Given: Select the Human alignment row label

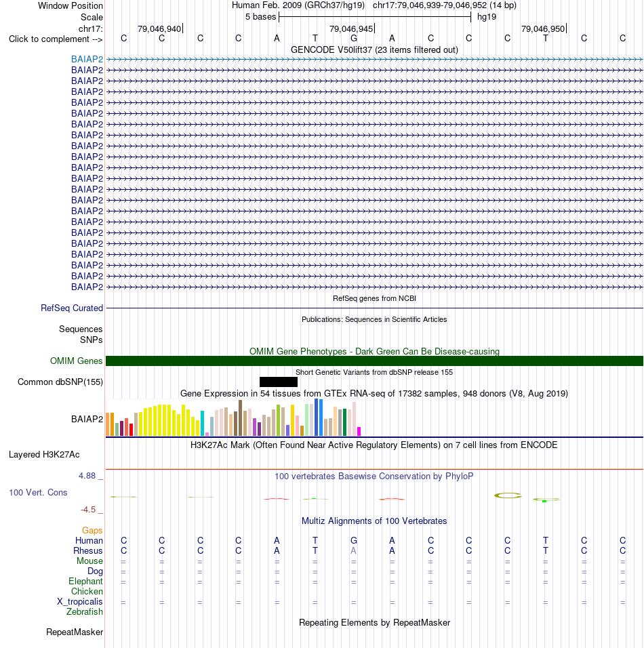Looking at the screenshot, I should pos(89,540).
